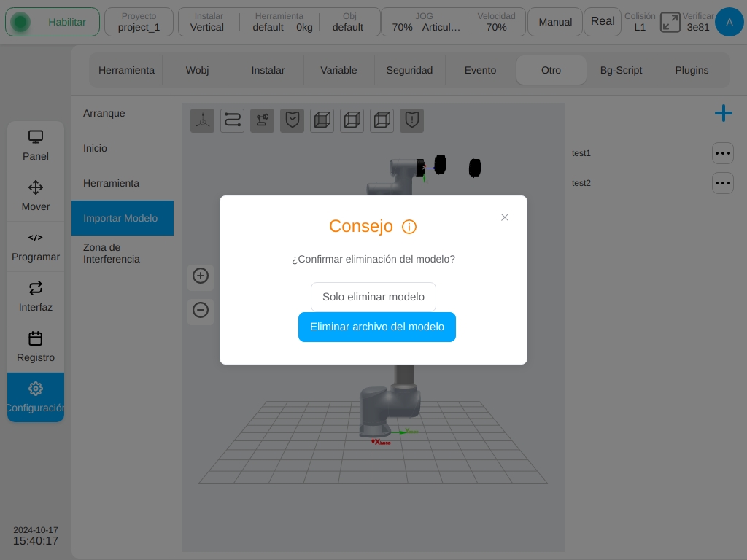Toggle the Habilitar enable button
747x560 pixels.
point(53,22)
